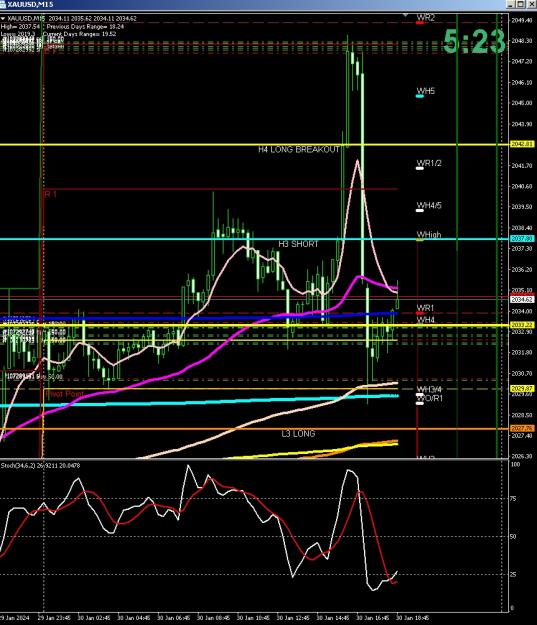Click the chart shift triangle marker at top
The width and height of the screenshot is (537, 625).
[405, 16]
